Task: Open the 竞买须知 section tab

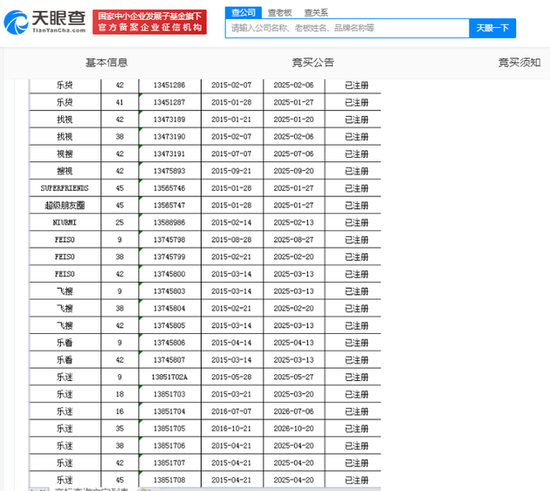Action: [x=519, y=62]
